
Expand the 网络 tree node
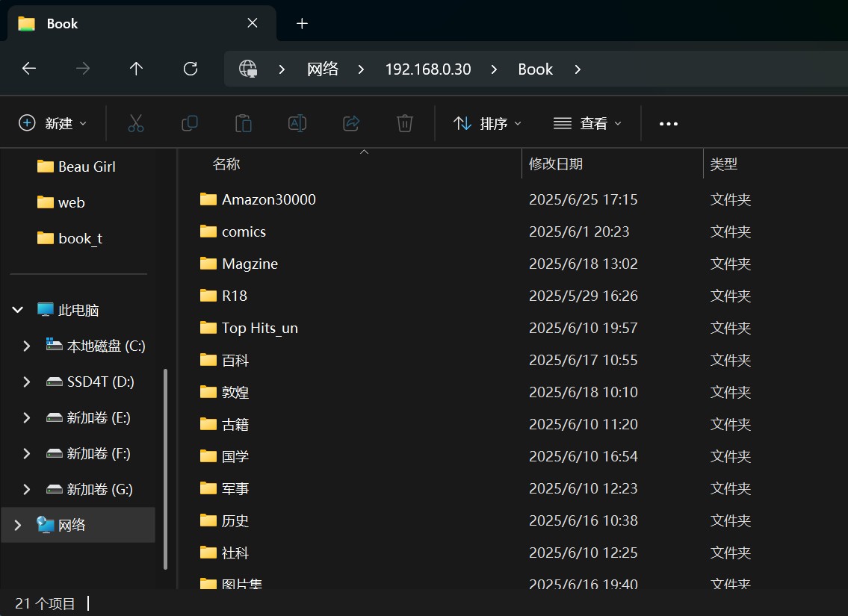point(18,525)
